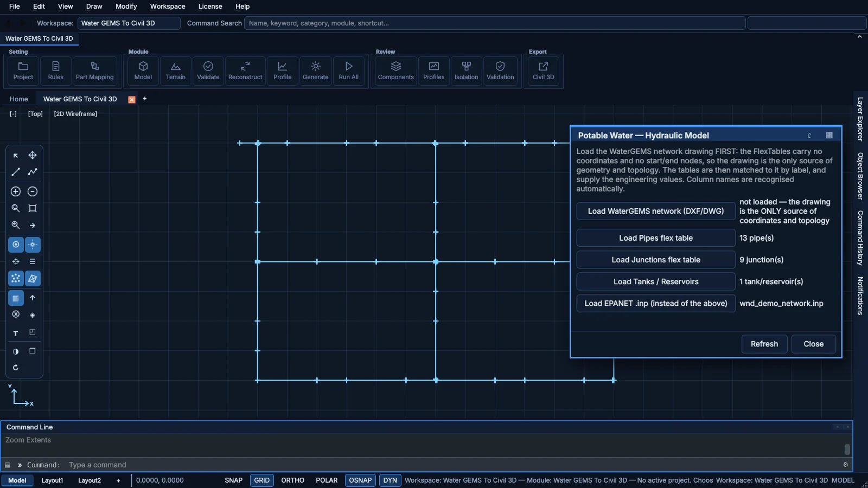Open the Isolation review tool

click(x=466, y=71)
